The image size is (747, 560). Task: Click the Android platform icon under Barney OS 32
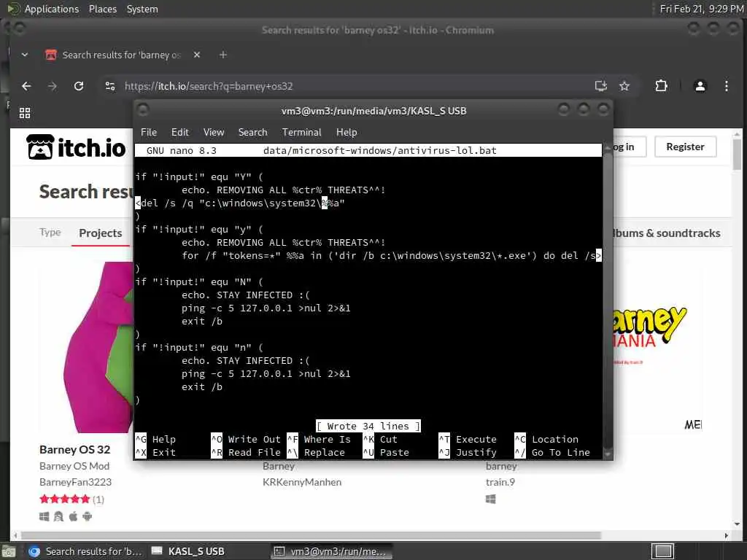88,516
